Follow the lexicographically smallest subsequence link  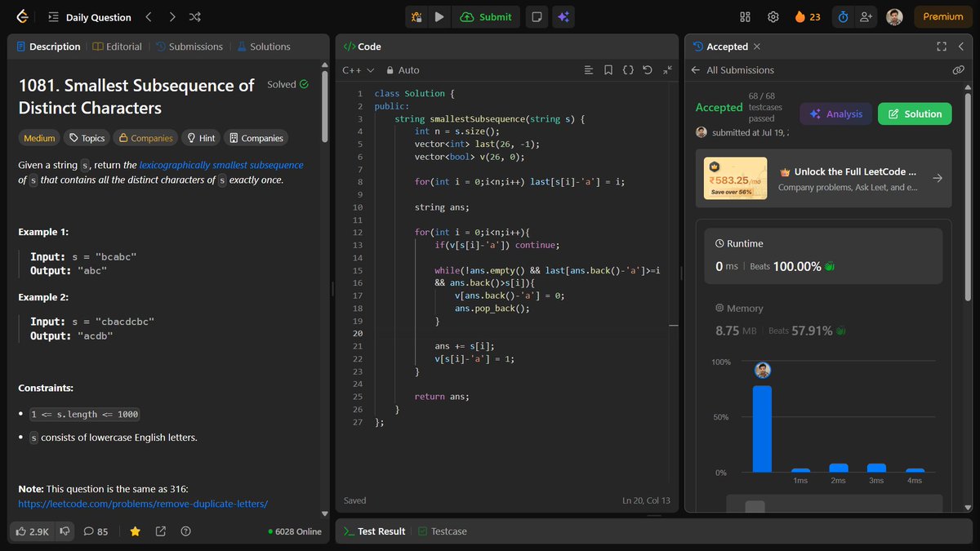[x=221, y=165]
